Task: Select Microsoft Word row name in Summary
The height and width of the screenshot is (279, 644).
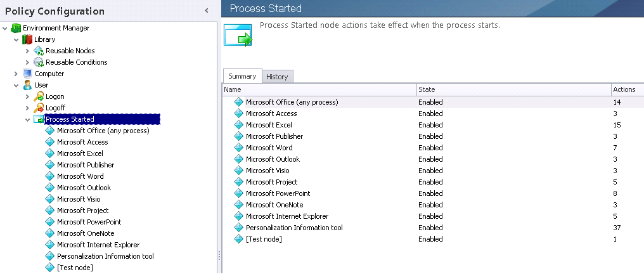Action: point(269,148)
